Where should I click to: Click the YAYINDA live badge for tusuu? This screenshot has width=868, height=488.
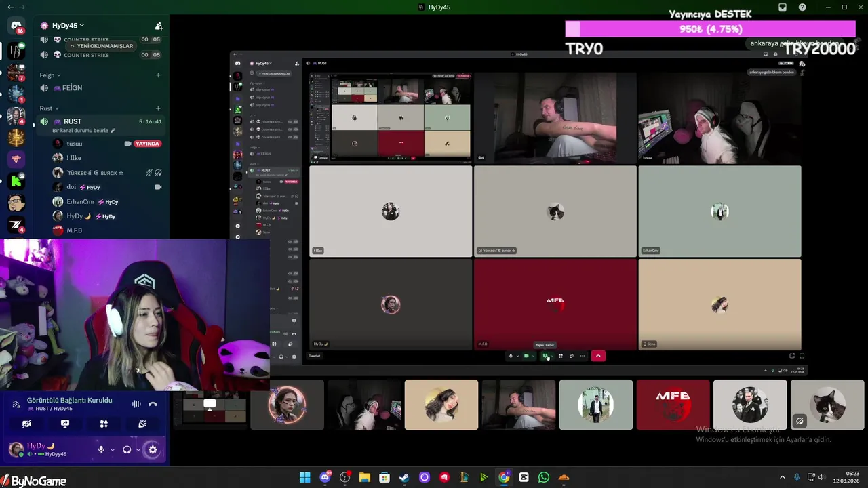click(147, 144)
